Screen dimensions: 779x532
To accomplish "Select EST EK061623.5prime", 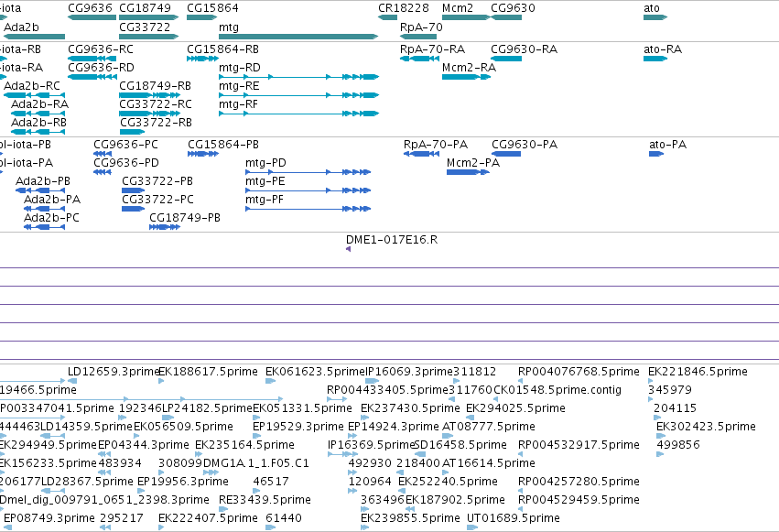I will pyautogui.click(x=270, y=381).
